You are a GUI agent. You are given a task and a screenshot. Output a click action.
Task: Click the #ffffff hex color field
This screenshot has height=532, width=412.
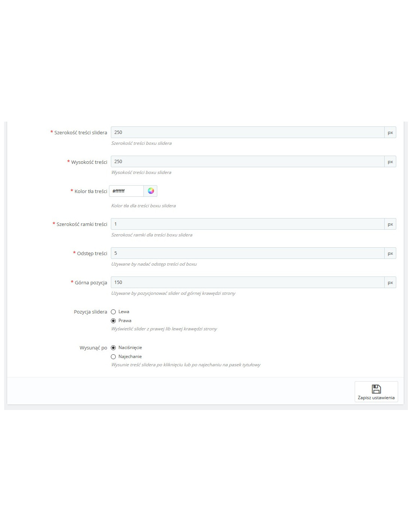pyautogui.click(x=127, y=191)
